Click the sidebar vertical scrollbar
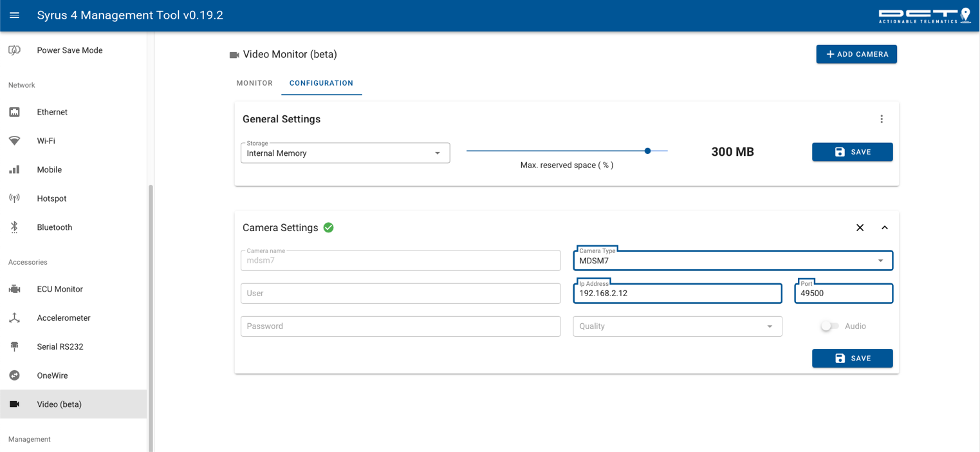The height and width of the screenshot is (452, 980). pos(151,318)
